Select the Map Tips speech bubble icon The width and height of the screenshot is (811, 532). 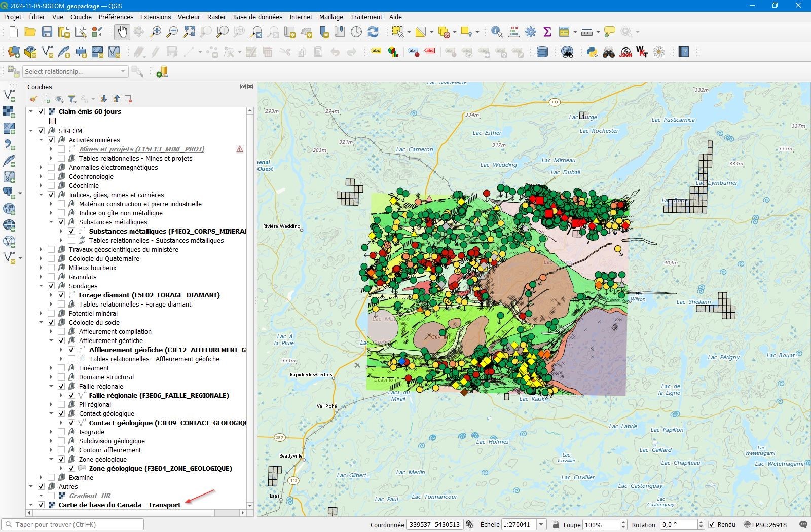coord(610,32)
